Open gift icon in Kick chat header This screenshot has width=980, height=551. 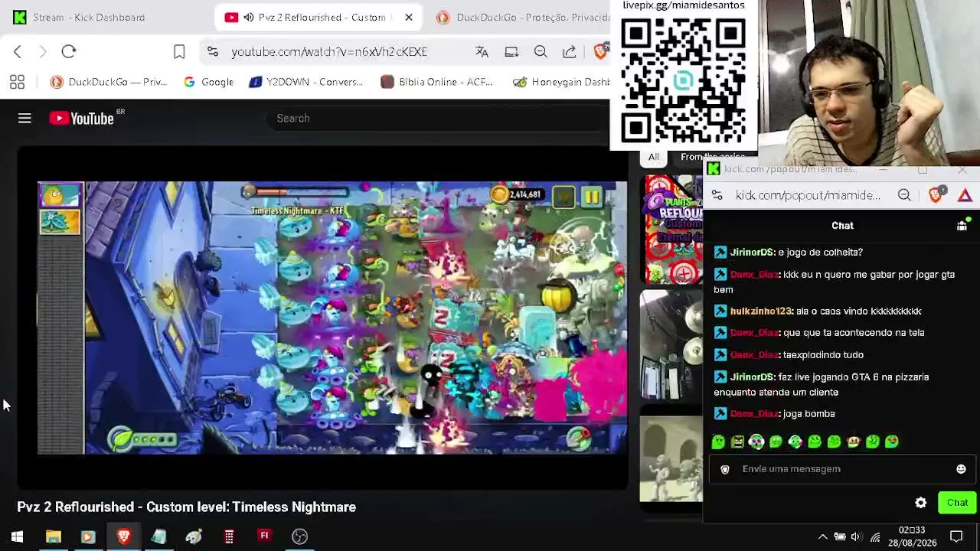coord(962,225)
